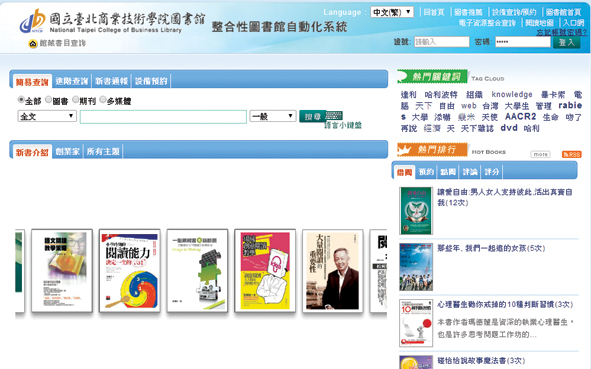Select the 評論 hot books tab
This screenshot has height=369, width=591.
pyautogui.click(x=470, y=172)
